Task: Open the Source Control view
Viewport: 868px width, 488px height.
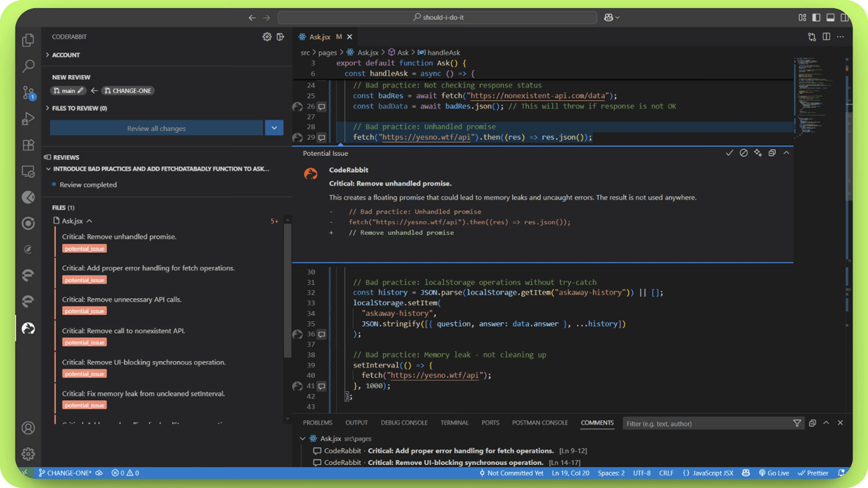Action: click(x=28, y=92)
